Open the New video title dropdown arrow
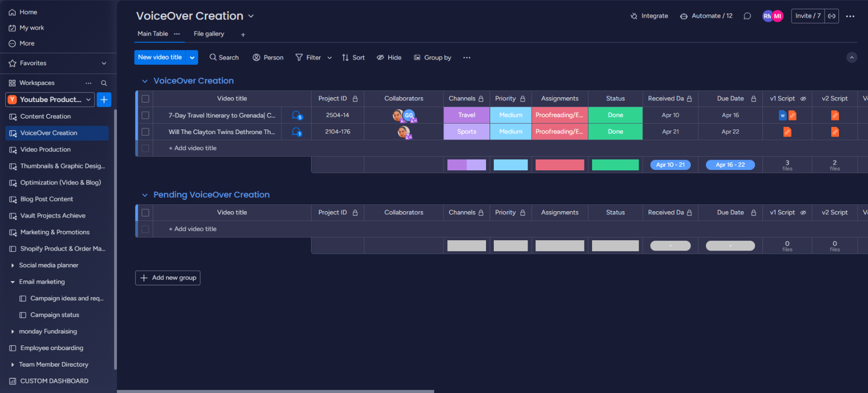 tap(192, 58)
